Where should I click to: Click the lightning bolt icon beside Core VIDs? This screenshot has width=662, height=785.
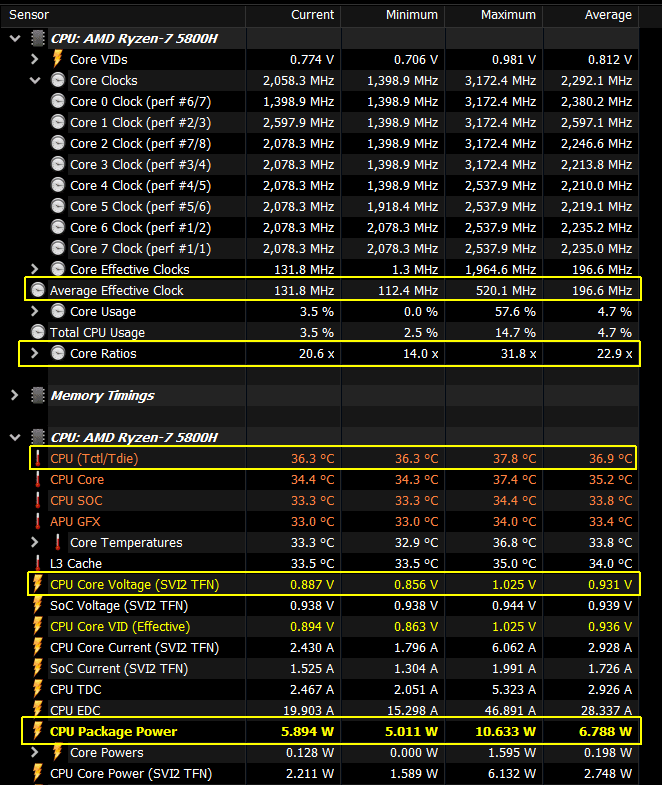click(58, 59)
